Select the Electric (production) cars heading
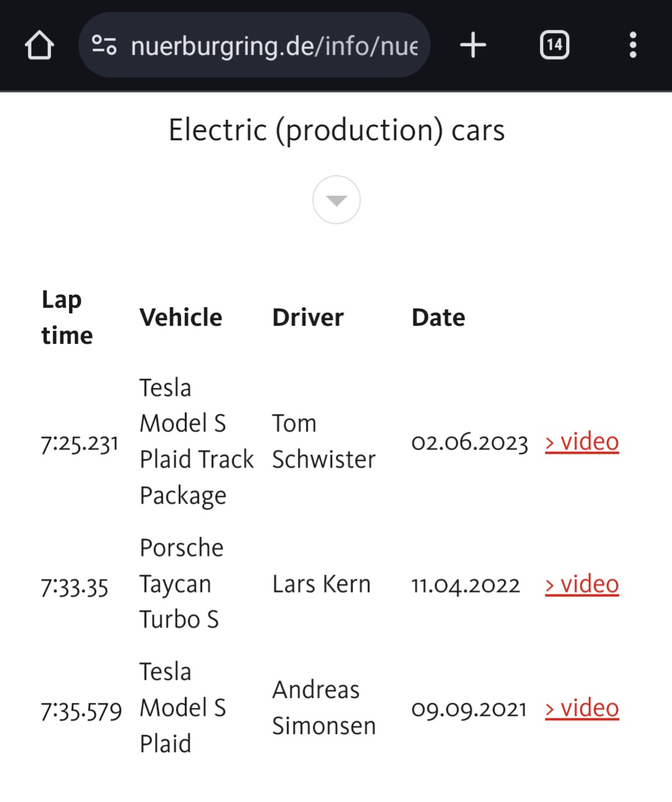 (x=336, y=130)
